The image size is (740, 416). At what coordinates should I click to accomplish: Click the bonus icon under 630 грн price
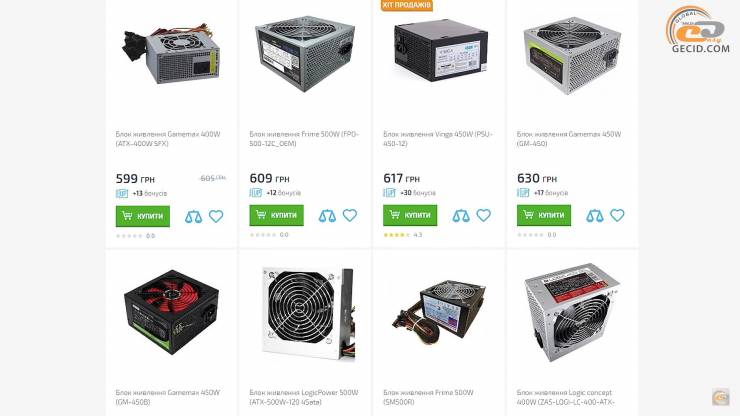click(x=523, y=193)
